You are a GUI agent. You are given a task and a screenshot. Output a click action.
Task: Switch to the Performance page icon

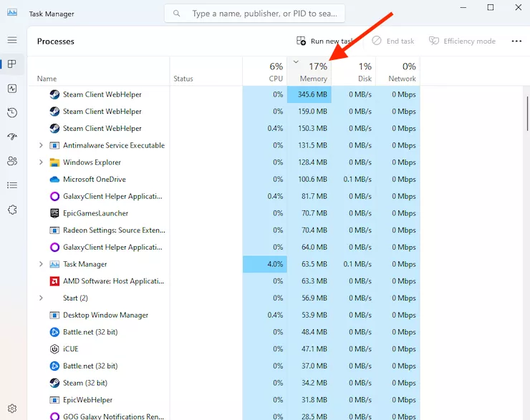pyautogui.click(x=12, y=89)
